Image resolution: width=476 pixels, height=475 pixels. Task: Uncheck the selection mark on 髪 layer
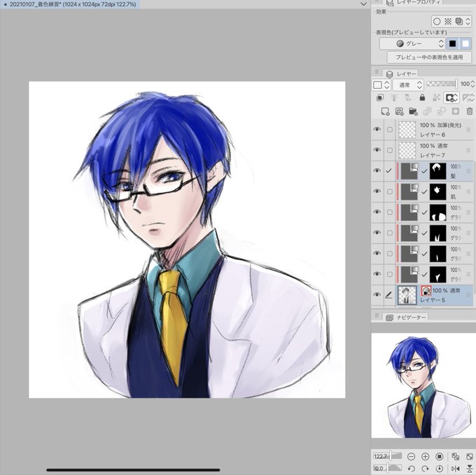coord(388,171)
